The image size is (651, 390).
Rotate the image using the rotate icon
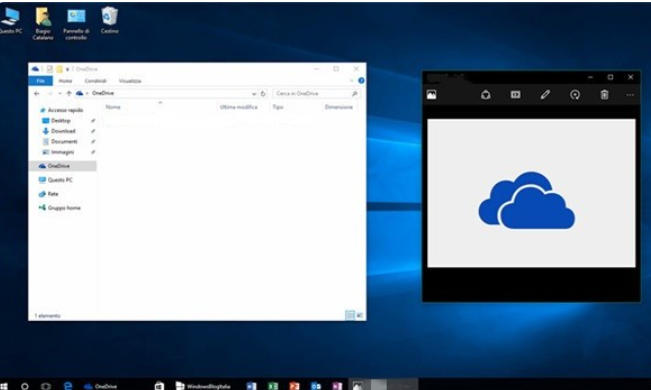[575, 95]
